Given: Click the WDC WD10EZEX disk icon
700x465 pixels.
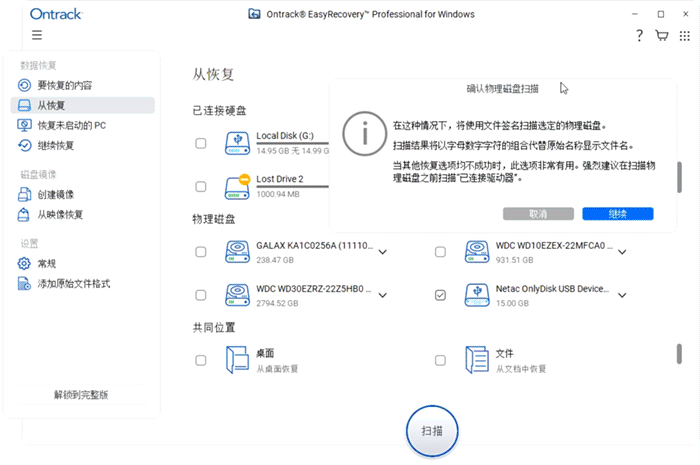Looking at the screenshot, I should coord(477,252).
